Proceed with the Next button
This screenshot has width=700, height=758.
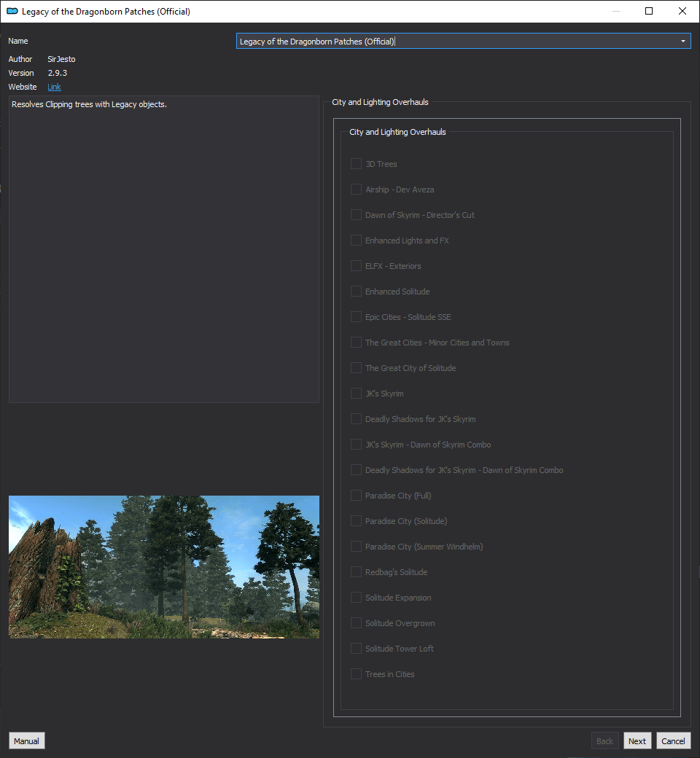tap(637, 741)
